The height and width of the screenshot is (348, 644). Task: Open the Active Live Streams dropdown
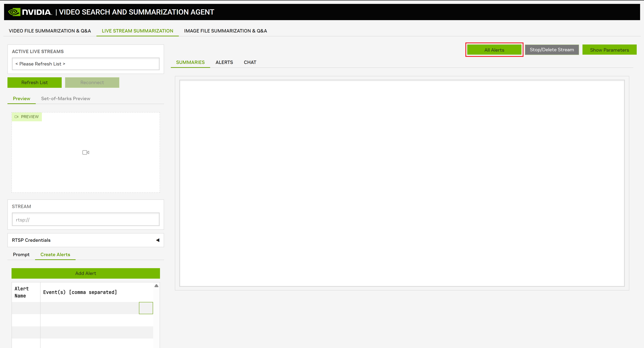86,64
